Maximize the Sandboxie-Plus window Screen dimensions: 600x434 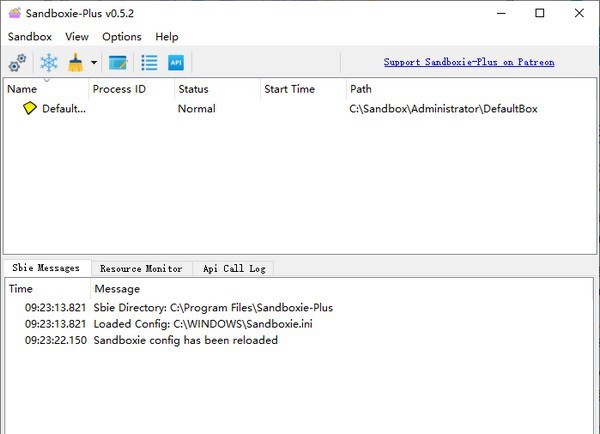540,13
